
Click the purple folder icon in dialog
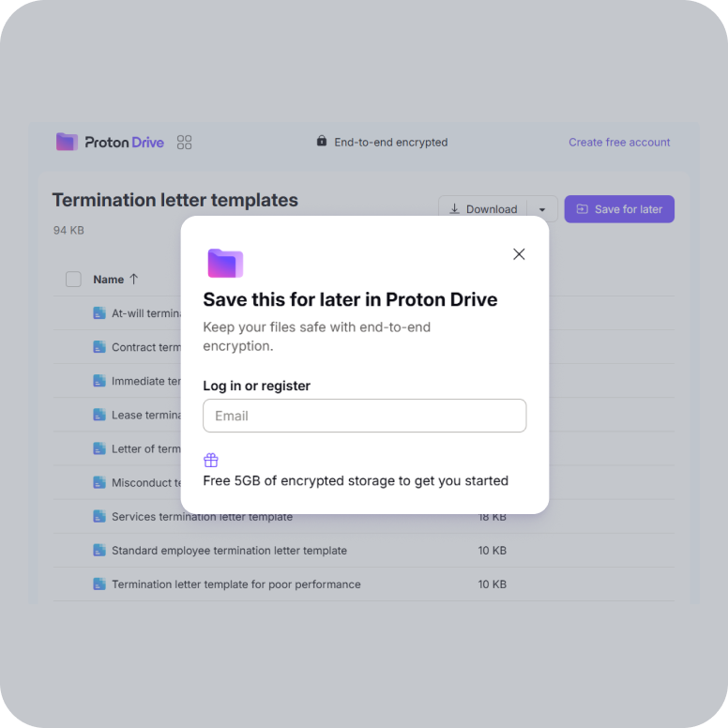[225, 264]
